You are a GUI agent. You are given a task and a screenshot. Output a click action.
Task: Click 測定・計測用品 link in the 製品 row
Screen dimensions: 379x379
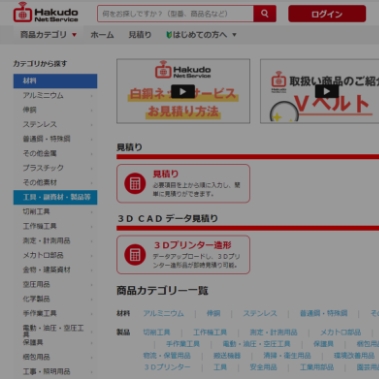coord(273,333)
